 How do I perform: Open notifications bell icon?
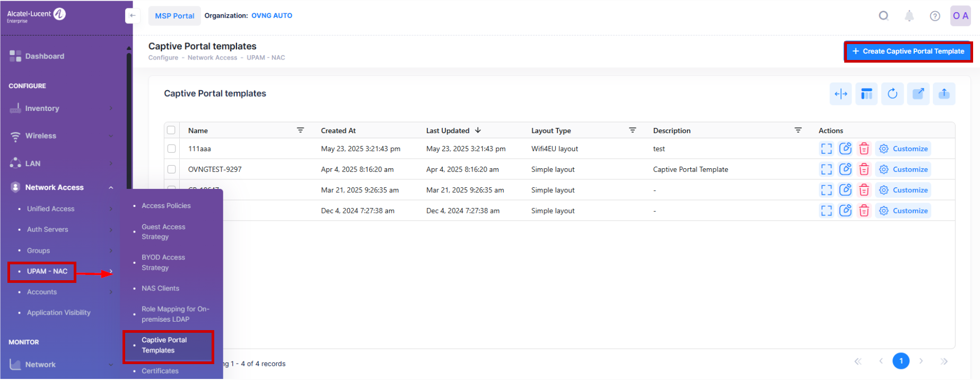point(909,16)
